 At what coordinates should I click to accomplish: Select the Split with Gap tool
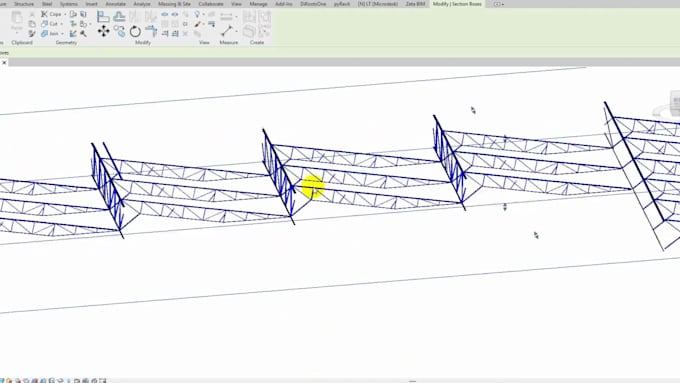pos(175,14)
